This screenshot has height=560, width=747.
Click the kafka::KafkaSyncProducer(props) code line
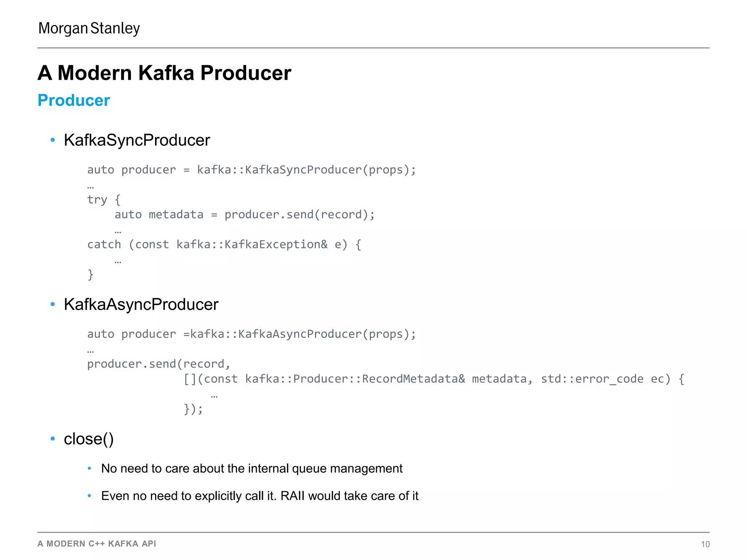[x=251, y=170]
